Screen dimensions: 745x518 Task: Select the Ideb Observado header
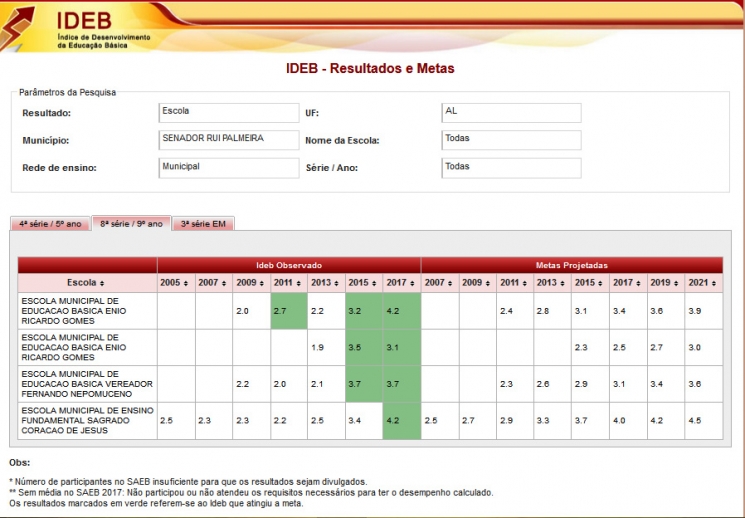coord(289,265)
